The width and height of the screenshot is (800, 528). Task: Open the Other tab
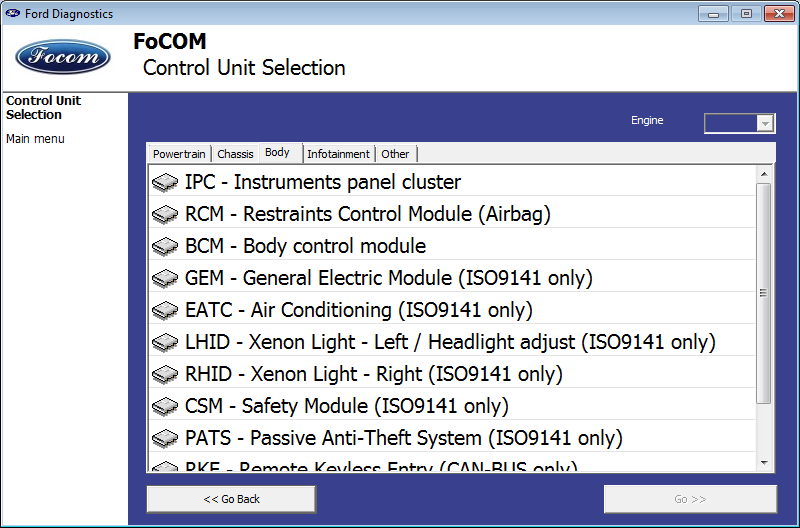(x=395, y=154)
